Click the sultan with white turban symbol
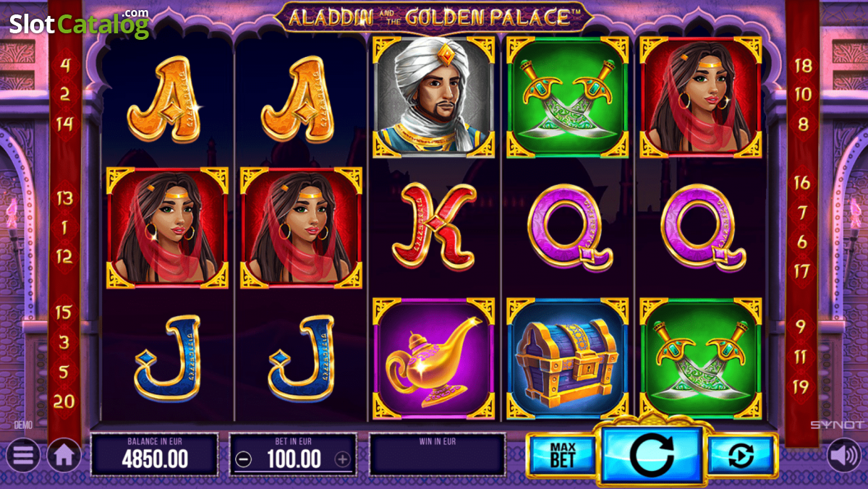The image size is (868, 489). coord(434,97)
